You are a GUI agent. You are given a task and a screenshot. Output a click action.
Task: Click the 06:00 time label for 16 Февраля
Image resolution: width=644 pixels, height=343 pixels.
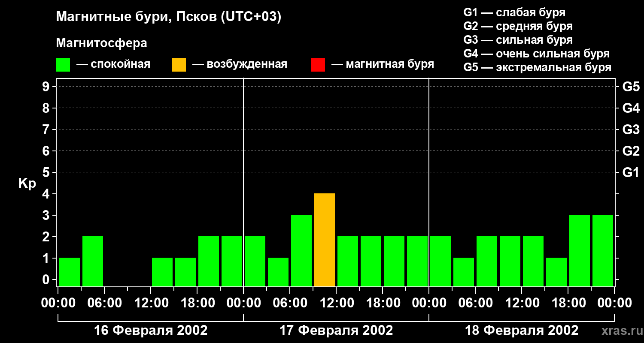[104, 303]
